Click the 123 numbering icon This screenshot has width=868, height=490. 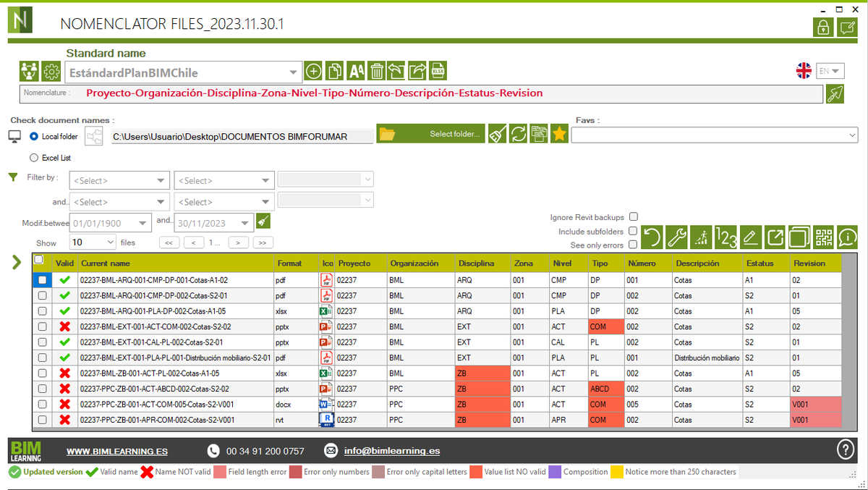tap(726, 236)
